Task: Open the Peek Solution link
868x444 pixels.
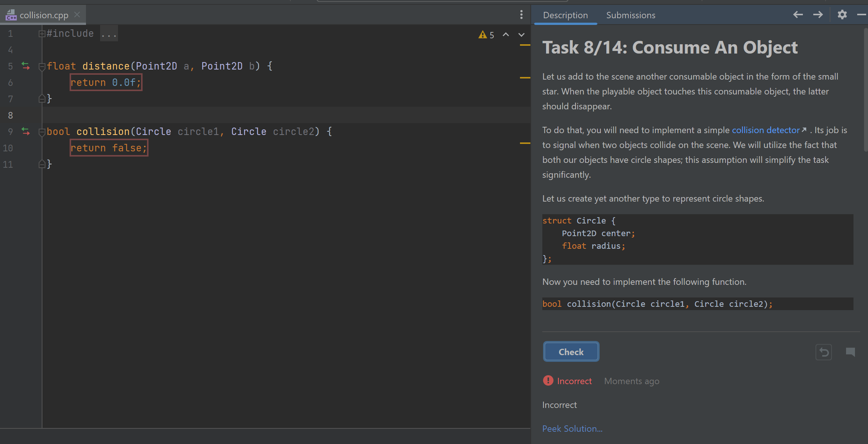Action: [572, 429]
